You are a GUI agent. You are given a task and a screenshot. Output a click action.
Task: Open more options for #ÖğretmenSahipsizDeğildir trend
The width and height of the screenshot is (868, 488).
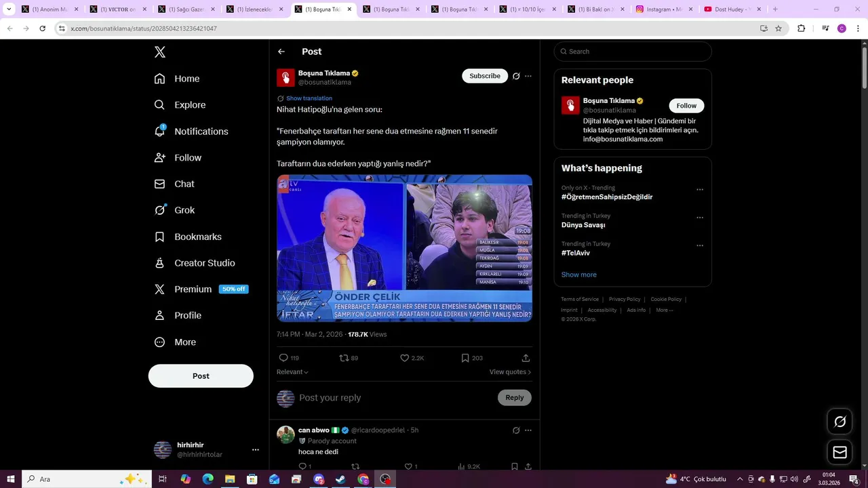point(700,190)
